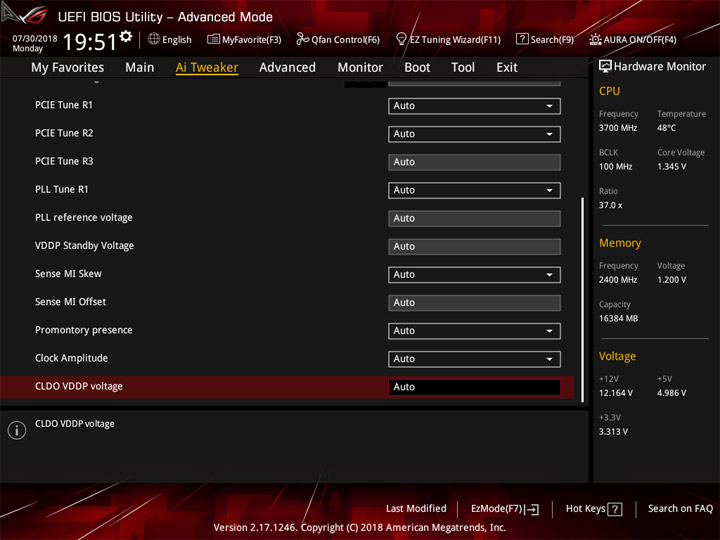Click the info icon in help panel
The height and width of the screenshot is (540, 720).
(17, 430)
